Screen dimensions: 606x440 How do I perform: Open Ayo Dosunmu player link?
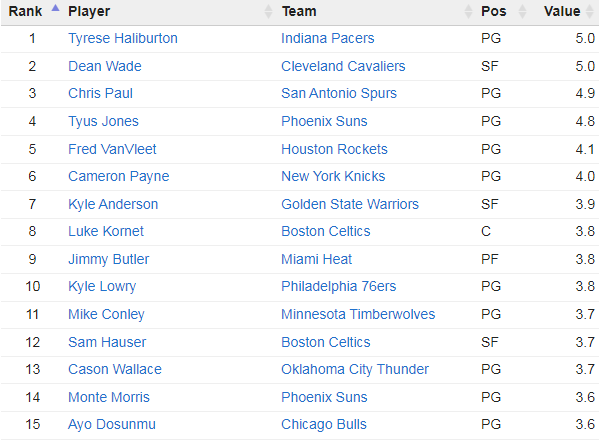112,425
